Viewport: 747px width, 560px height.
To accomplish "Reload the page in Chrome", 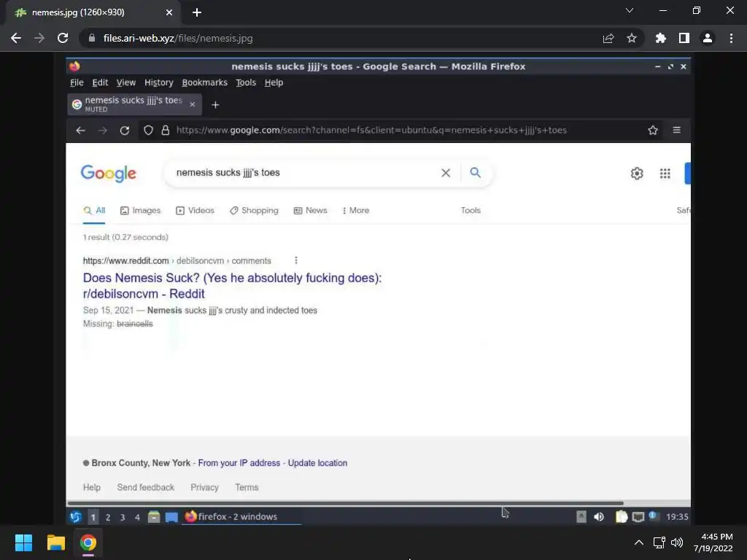I will tap(63, 38).
